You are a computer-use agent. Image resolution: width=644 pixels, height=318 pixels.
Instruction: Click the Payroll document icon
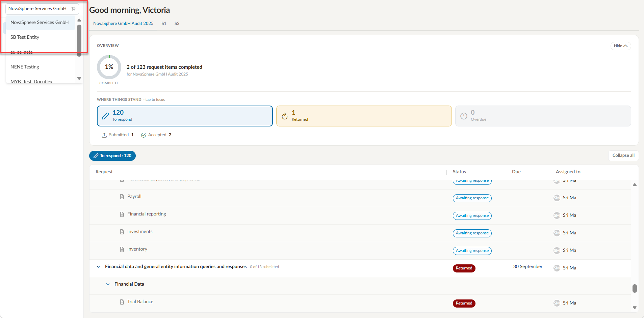click(122, 197)
